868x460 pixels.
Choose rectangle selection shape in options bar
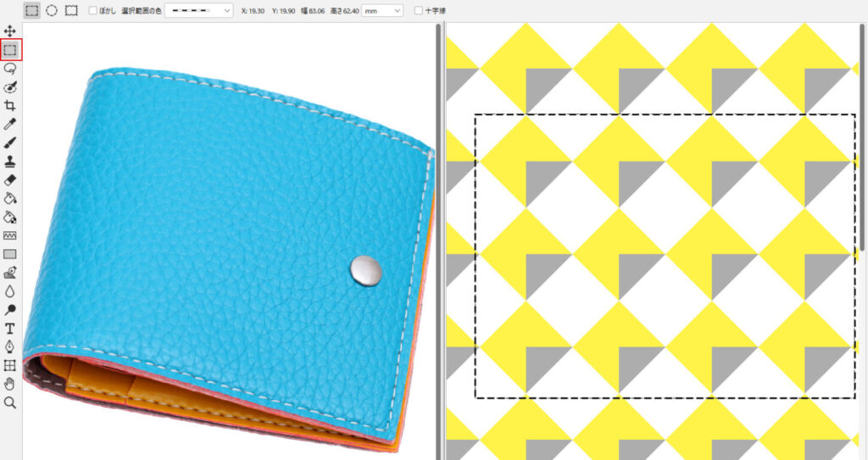(32, 10)
